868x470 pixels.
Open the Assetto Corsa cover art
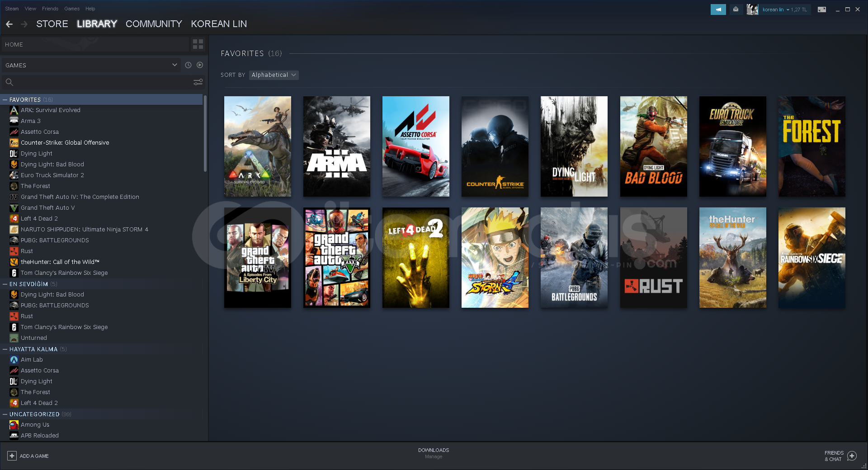coord(416,146)
